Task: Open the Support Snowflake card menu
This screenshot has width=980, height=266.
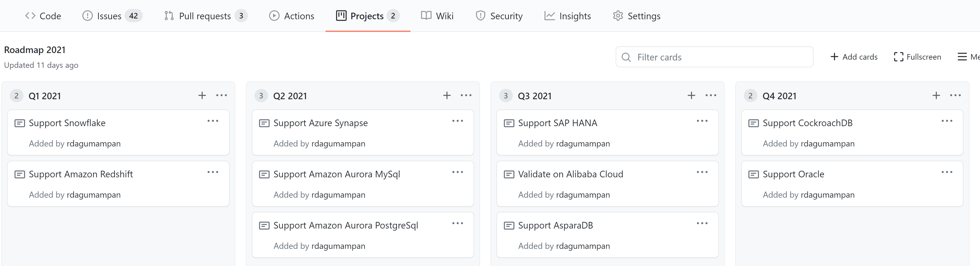Action: pyautogui.click(x=213, y=121)
